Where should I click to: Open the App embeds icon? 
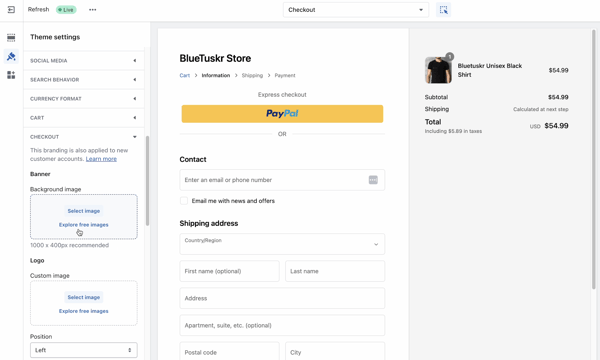11,75
